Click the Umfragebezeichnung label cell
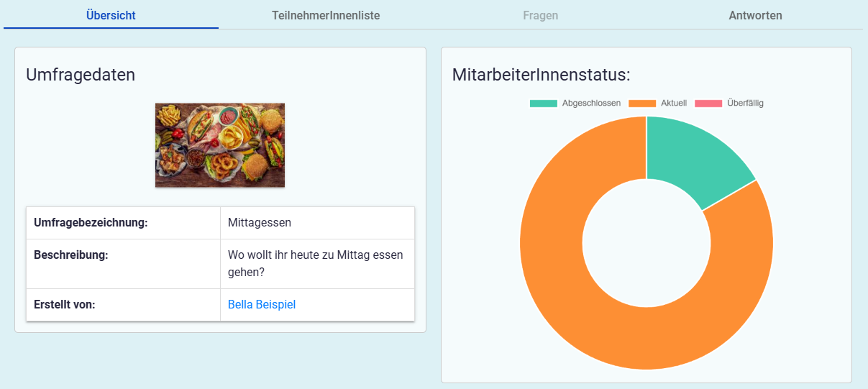This screenshot has height=389, width=868. pos(91,223)
